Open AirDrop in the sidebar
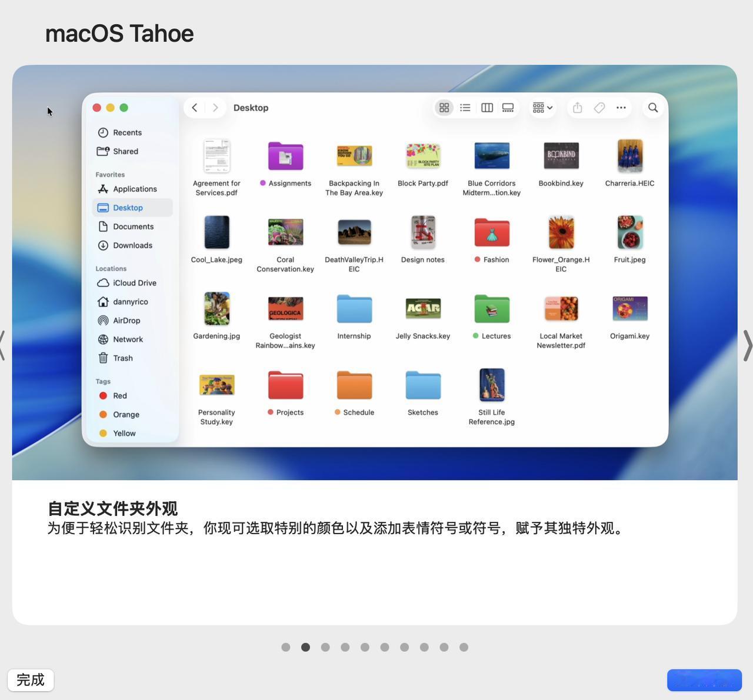 pos(132,321)
